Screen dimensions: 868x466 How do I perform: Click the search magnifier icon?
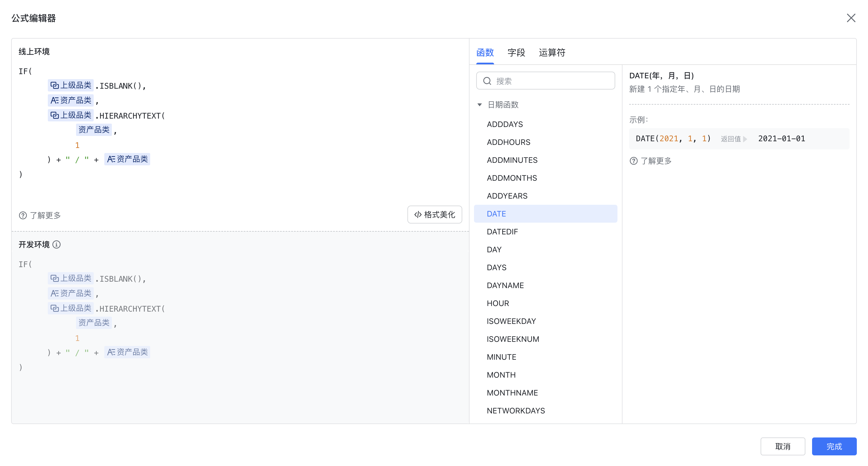(x=487, y=81)
